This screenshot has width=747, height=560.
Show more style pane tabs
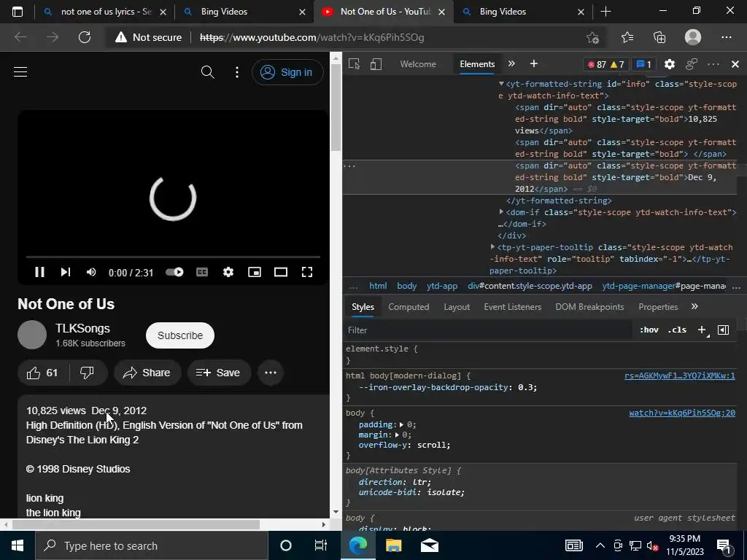coord(694,307)
